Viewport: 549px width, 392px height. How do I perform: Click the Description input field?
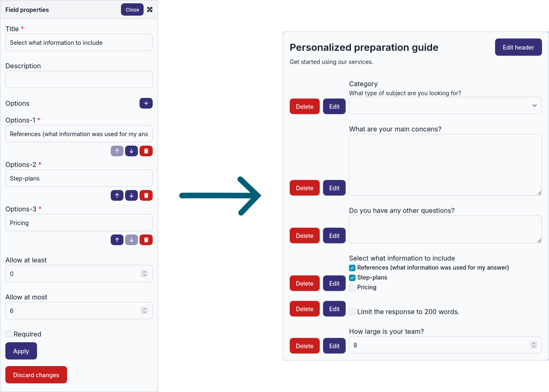coord(79,79)
